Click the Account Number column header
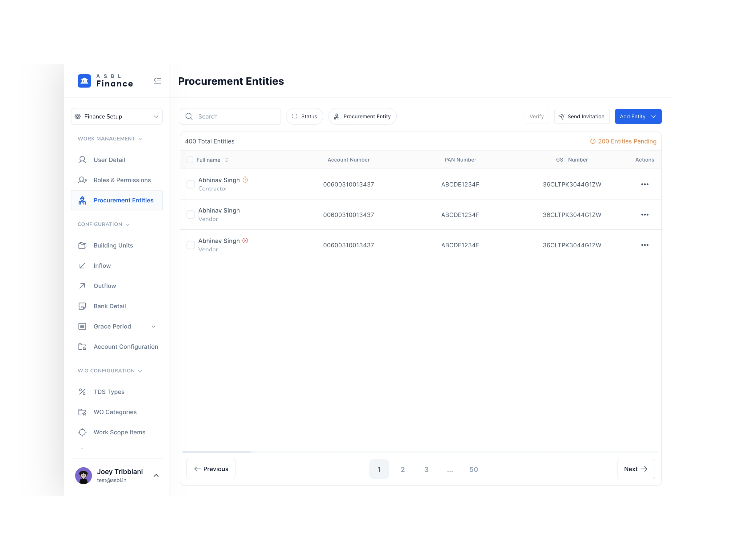This screenshot has height=560, width=736. [348, 160]
